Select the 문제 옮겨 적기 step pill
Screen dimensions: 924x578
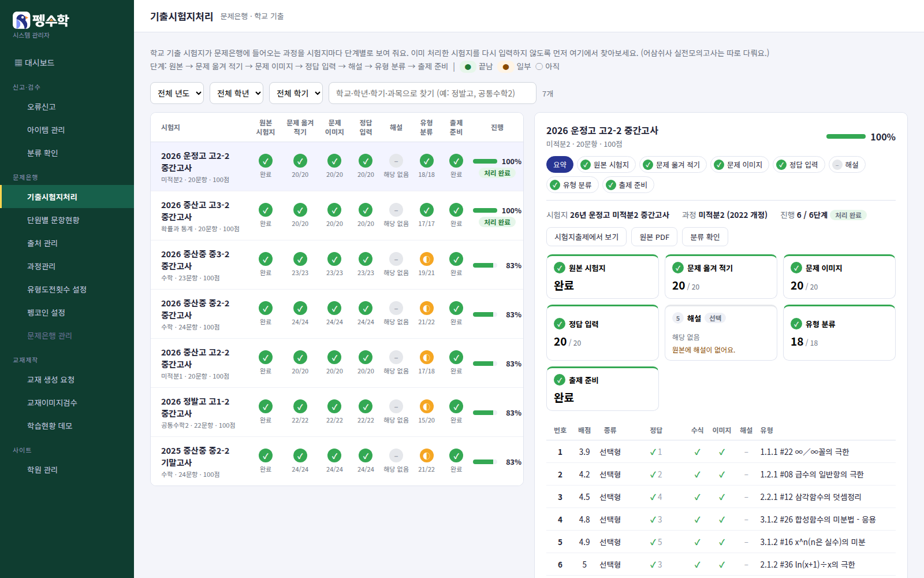tap(673, 165)
